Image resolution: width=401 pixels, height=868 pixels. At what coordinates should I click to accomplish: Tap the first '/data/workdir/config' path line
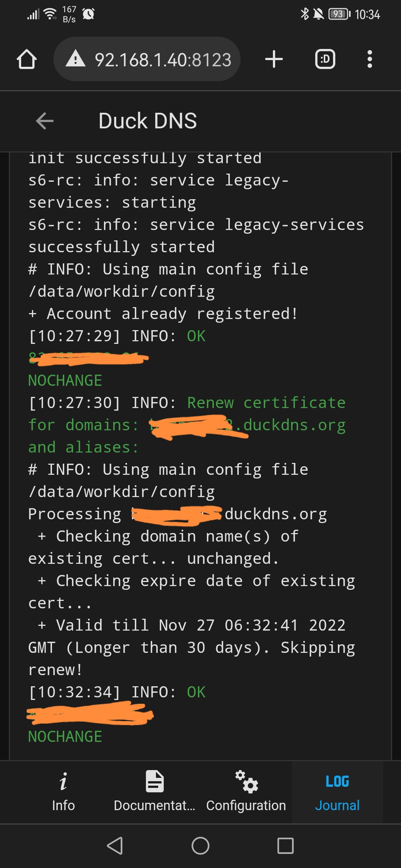coord(121,292)
